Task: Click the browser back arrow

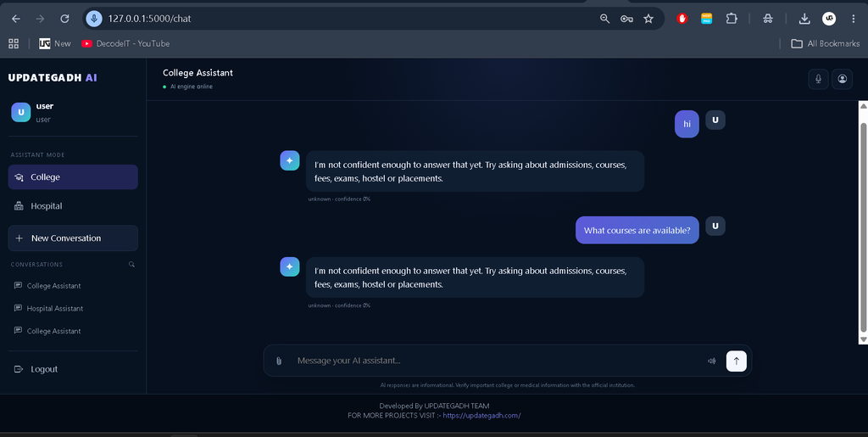Action: pyautogui.click(x=16, y=19)
